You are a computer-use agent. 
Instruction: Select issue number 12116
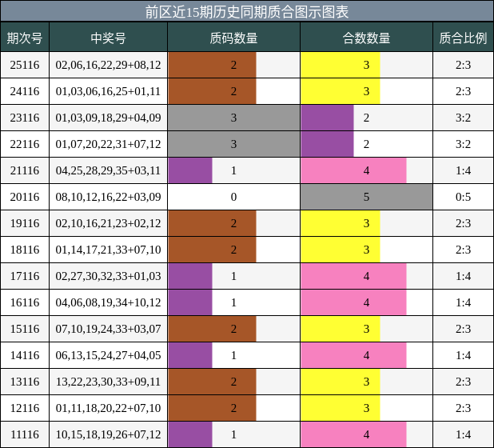(25, 408)
